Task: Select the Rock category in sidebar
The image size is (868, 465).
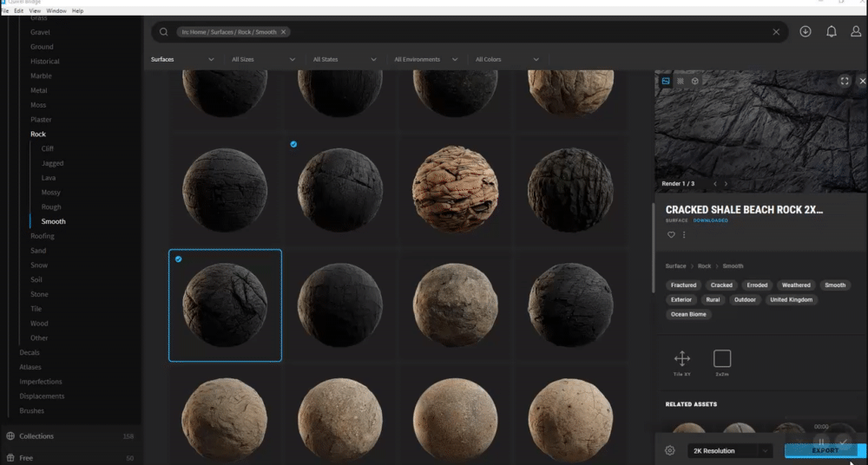Action: click(x=38, y=134)
